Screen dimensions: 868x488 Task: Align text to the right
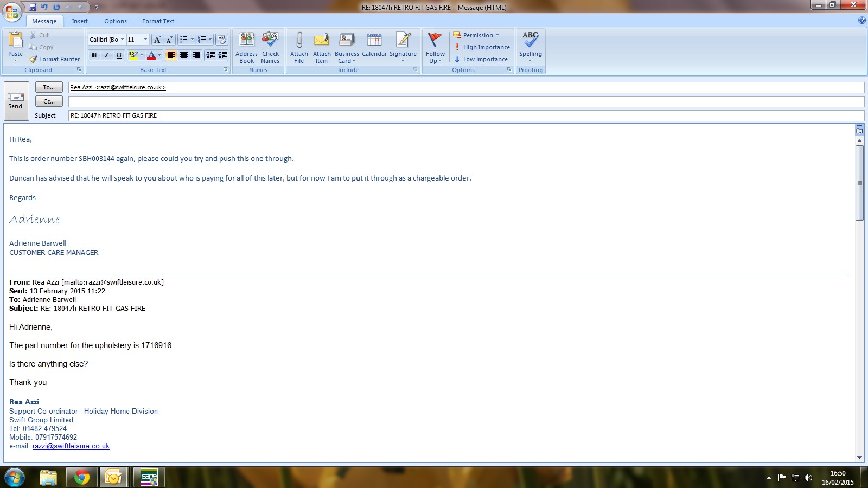click(196, 55)
